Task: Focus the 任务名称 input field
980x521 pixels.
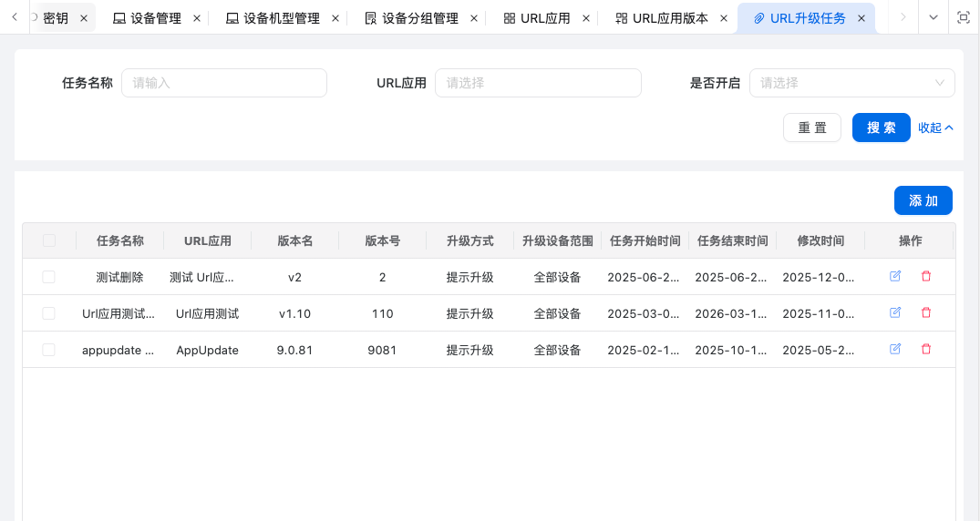Action: point(223,83)
